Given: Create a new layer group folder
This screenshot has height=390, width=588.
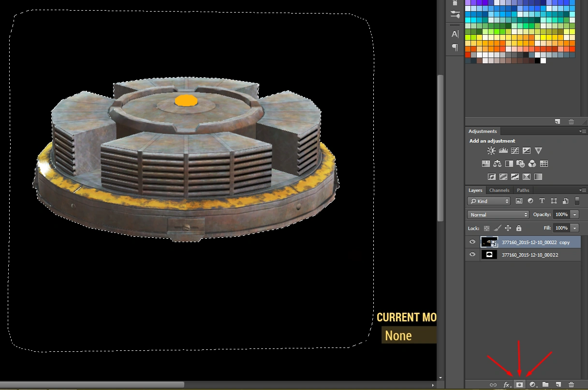Looking at the screenshot, I should 545,385.
